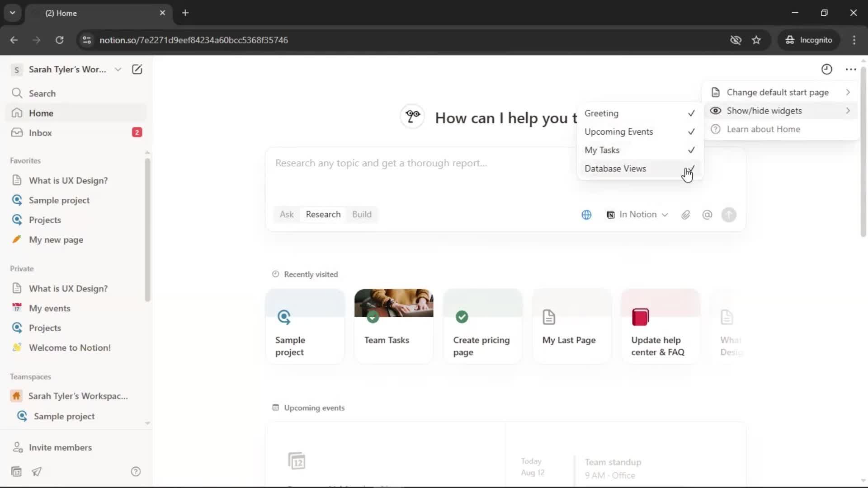Image resolution: width=868 pixels, height=488 pixels.
Task: Click the tracking protection eye icon in address bar
Action: [736, 40]
